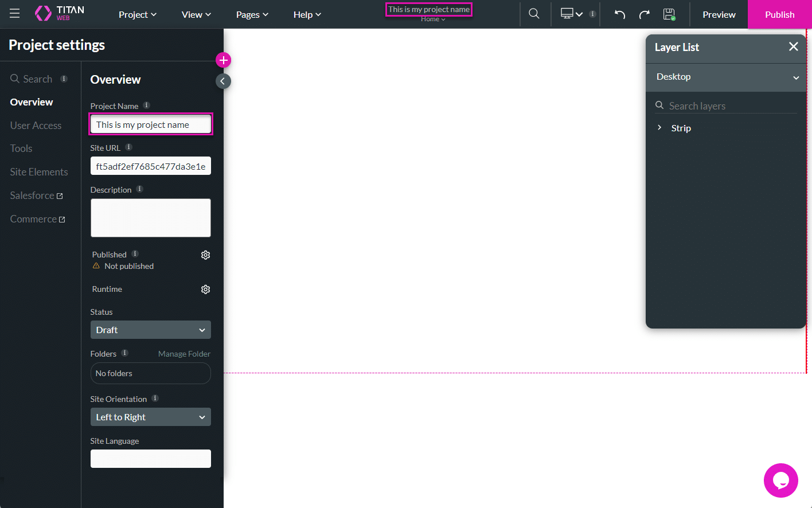Viewport: 812px width, 508px height.
Task: Open the search magnifier in top toolbar
Action: pos(534,14)
